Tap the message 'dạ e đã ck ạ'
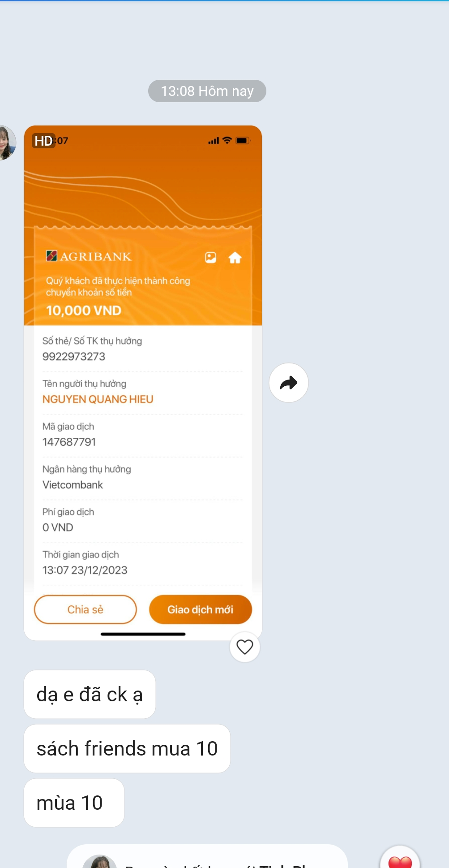Viewport: 449px width, 868px height. pos(90,695)
